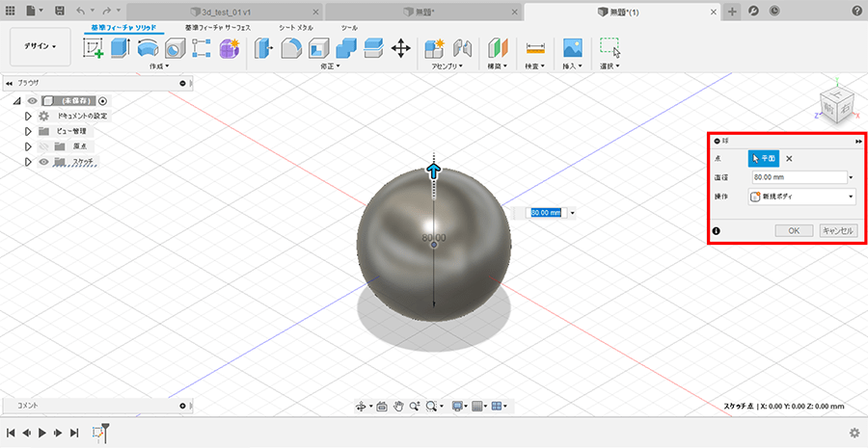Toggle the activate radio on (未保存) component
The image size is (868, 448).
[x=103, y=100]
